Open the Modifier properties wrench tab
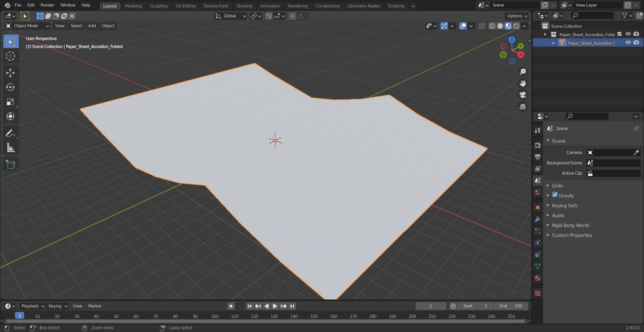The height and width of the screenshot is (332, 644). click(x=537, y=219)
